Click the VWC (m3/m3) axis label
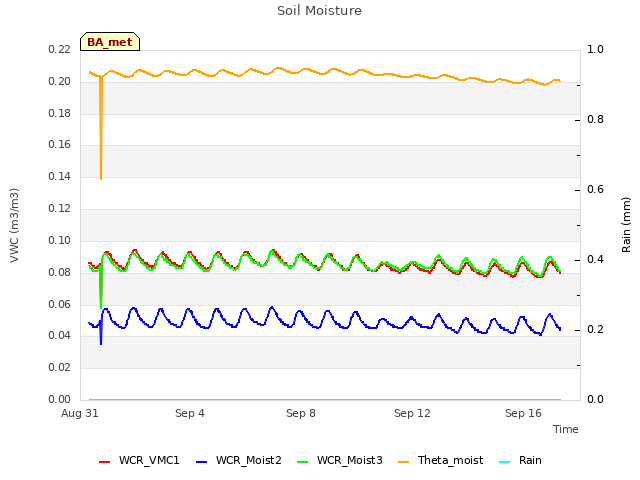 [x=14, y=225]
